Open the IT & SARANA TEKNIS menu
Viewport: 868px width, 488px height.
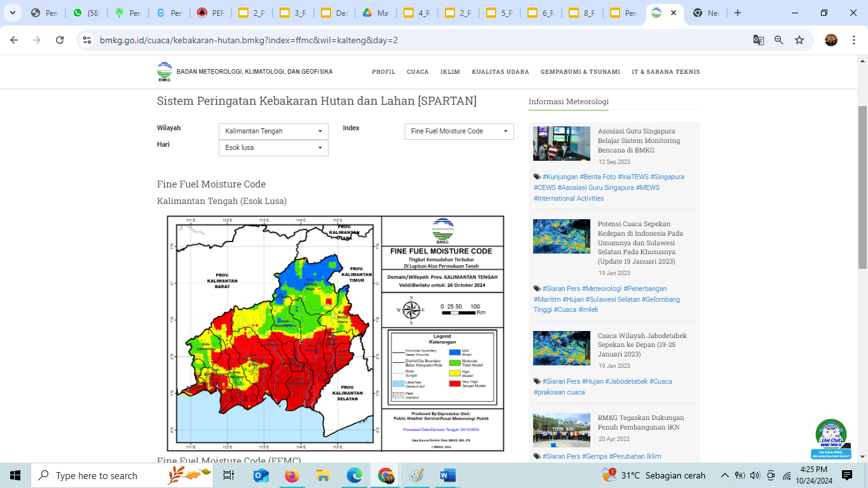[x=666, y=72]
